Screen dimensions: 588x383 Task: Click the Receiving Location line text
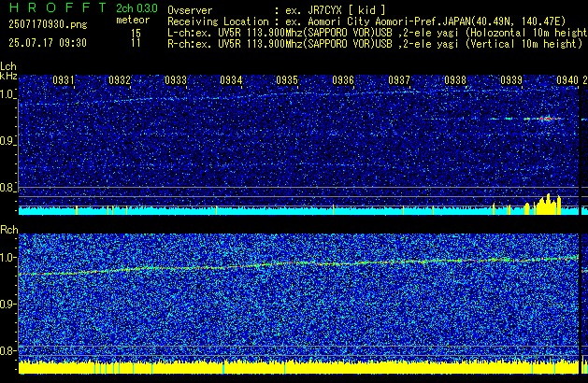click(366, 21)
